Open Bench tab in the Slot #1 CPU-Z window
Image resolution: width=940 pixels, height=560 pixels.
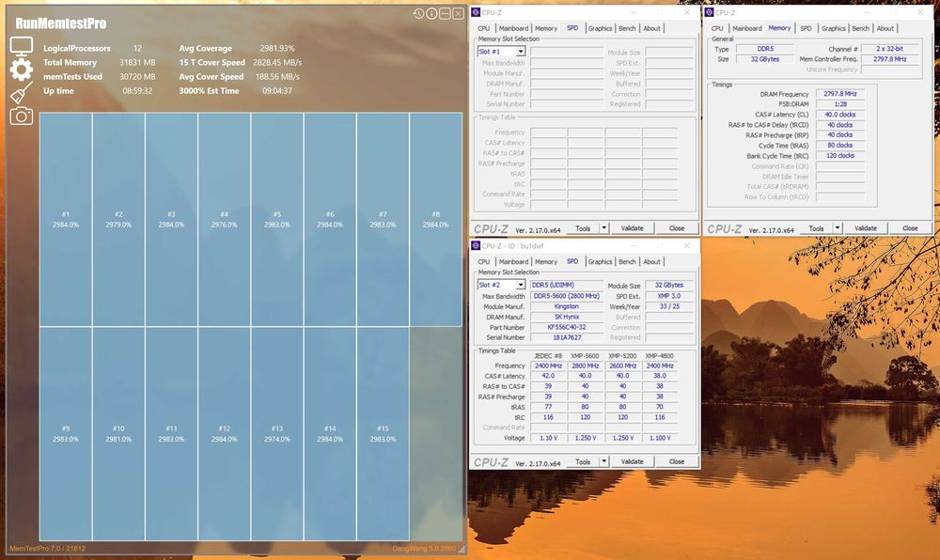(x=627, y=28)
